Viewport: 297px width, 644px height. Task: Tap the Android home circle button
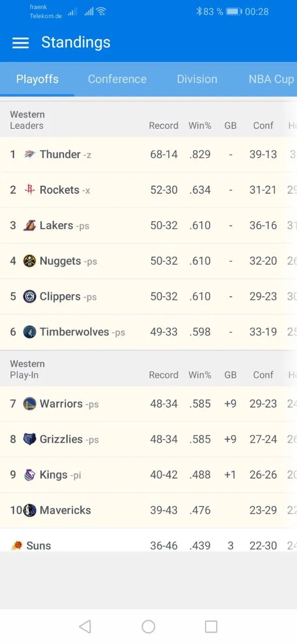[148, 626]
